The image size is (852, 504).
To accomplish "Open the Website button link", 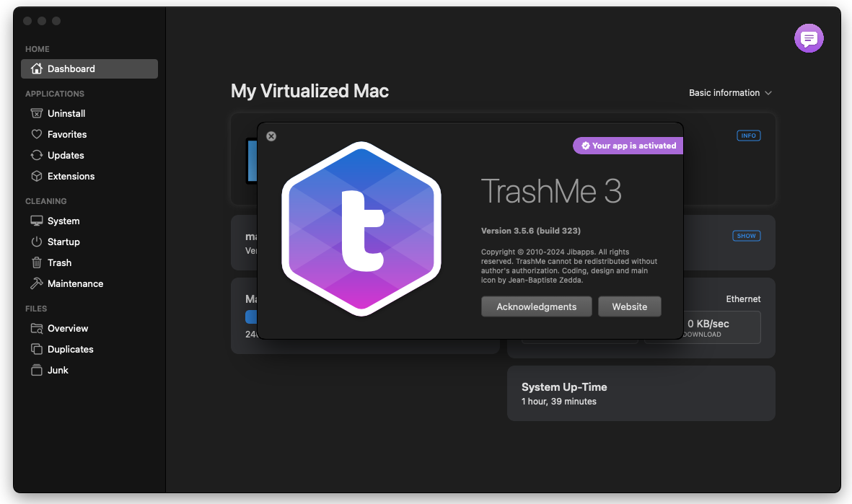I will [629, 307].
